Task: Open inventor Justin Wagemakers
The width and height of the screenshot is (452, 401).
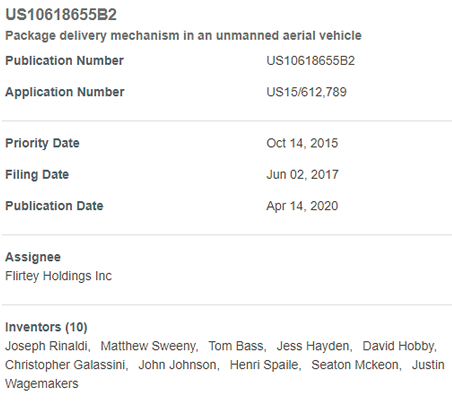Action: [428, 365]
